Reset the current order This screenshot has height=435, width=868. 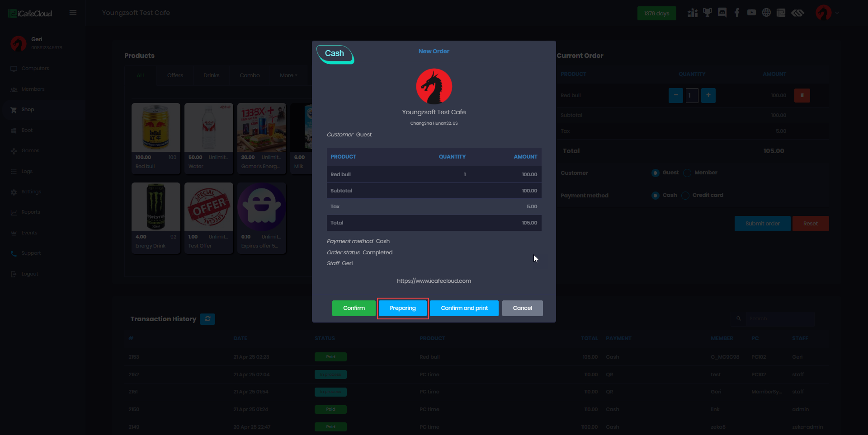(x=810, y=224)
